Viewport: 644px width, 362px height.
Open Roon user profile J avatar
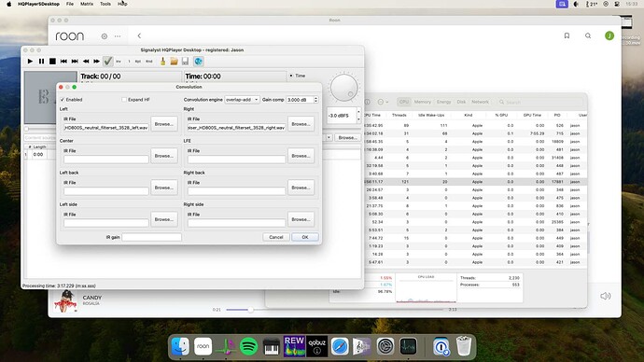coord(609,35)
